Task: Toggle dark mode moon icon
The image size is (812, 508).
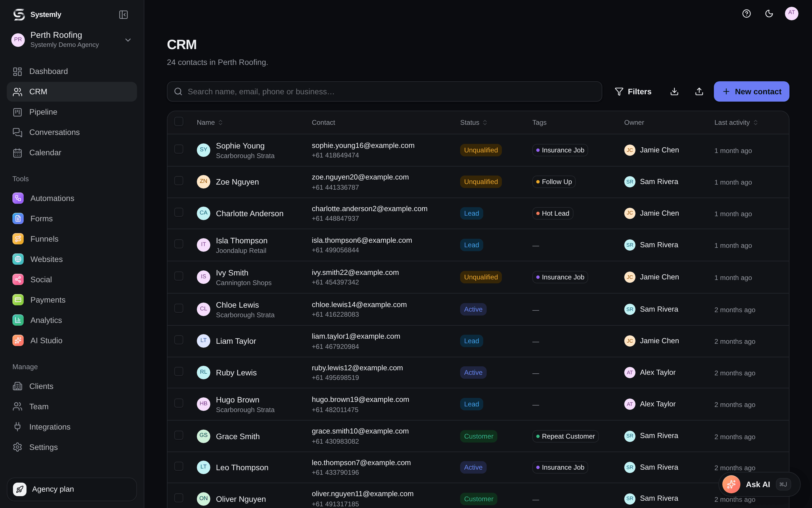Action: click(769, 14)
